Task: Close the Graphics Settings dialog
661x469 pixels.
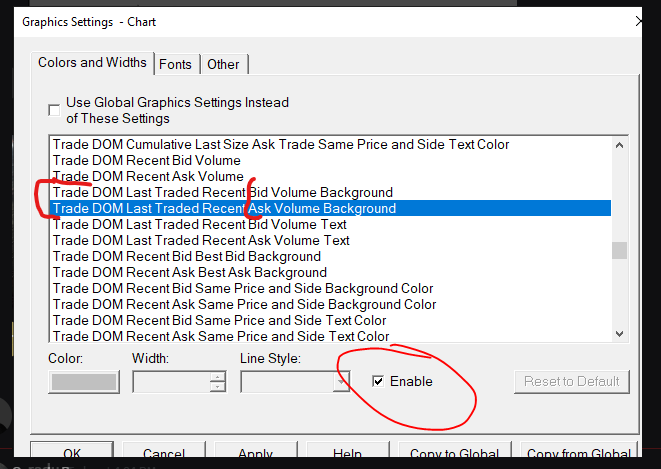Action: click(x=638, y=20)
